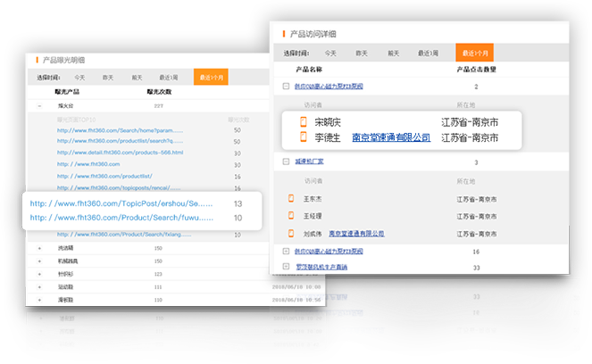Select 最近1个月 tab in 产品访问详细 panel
The image size is (592, 364).
474,54
